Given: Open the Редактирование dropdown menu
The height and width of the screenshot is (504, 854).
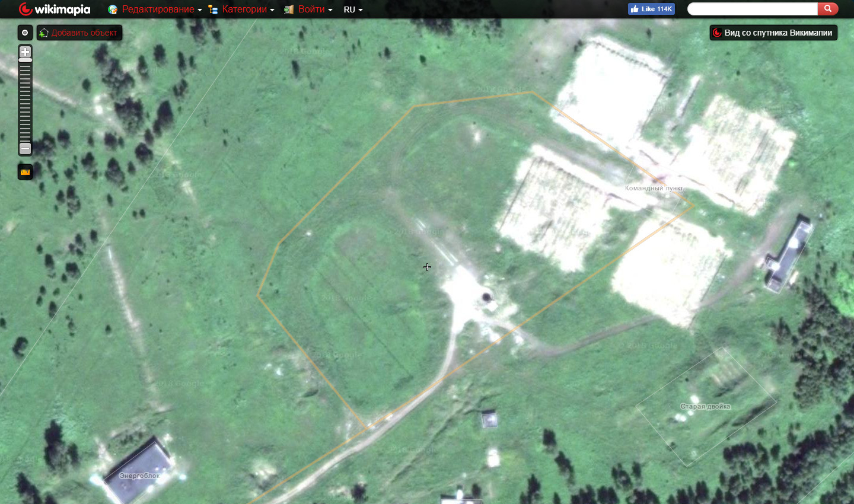Looking at the screenshot, I should pos(161,9).
